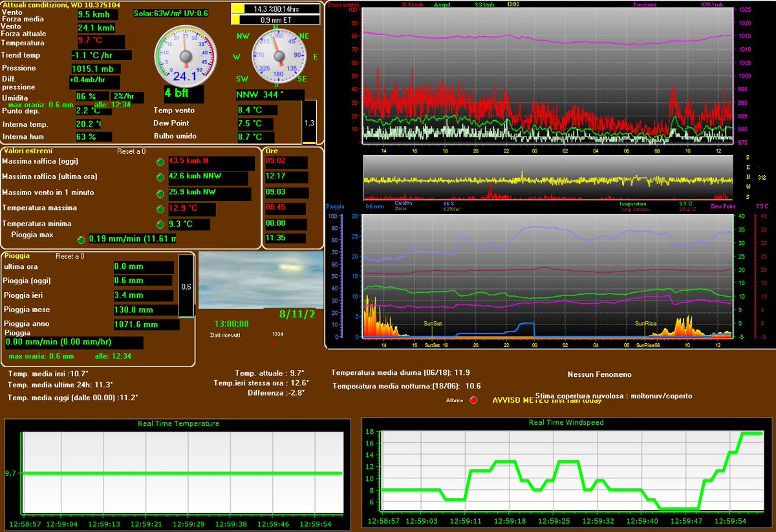Screen dimensions: 776x532
Task: Click the wind speed and pressure history graph
Action: pyautogui.click(x=547, y=75)
